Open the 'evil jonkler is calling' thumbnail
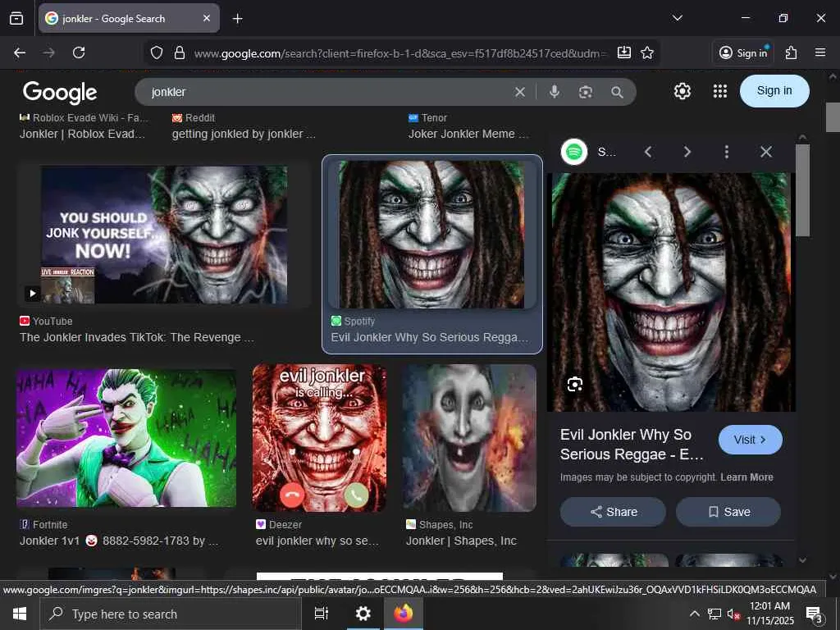Screen dimensions: 840x630 click(x=319, y=438)
